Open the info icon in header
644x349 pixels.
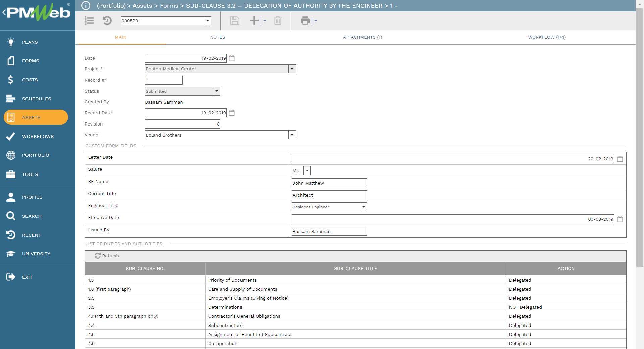click(x=86, y=6)
